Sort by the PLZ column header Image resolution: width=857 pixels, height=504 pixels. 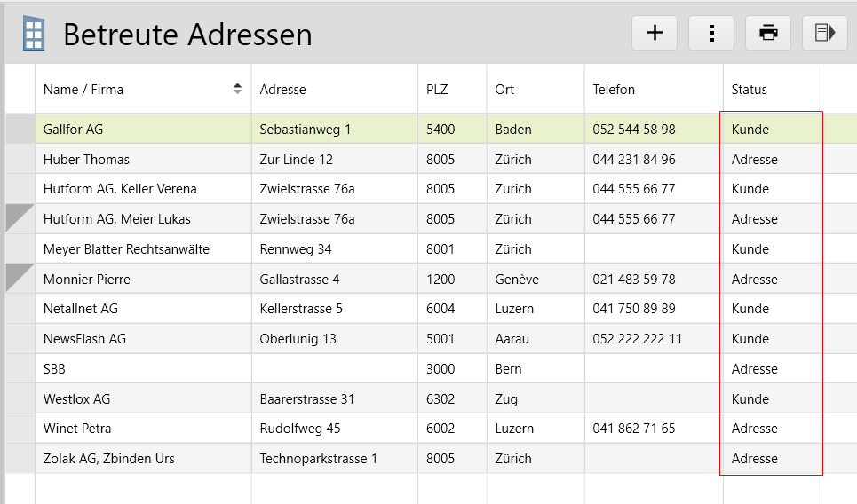[x=437, y=90]
